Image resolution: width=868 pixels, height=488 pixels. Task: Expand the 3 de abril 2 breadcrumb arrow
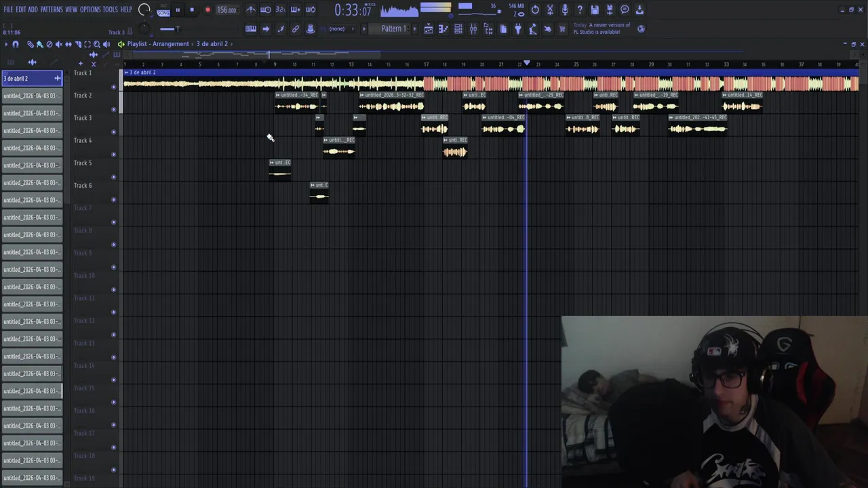(231, 44)
